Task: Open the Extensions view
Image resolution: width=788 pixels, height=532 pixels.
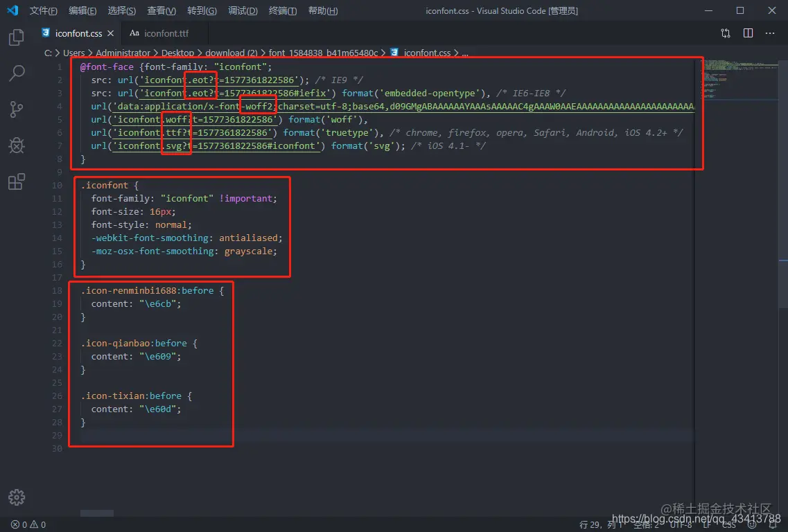Action: click(x=17, y=181)
